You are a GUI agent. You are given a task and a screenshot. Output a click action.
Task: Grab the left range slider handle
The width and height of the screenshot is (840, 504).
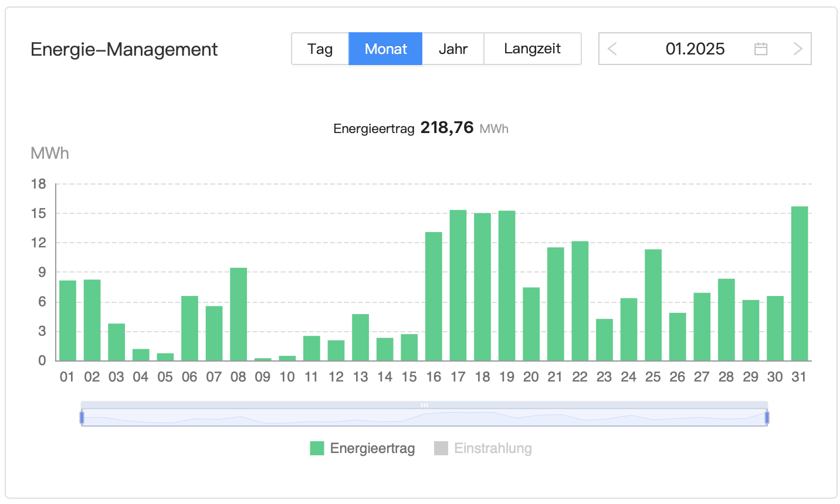(x=82, y=417)
